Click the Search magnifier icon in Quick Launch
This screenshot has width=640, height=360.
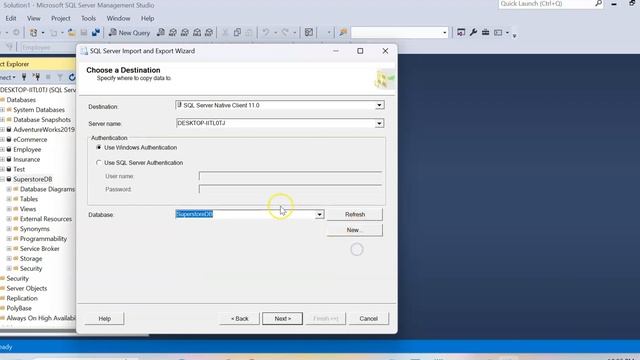[x=598, y=4]
